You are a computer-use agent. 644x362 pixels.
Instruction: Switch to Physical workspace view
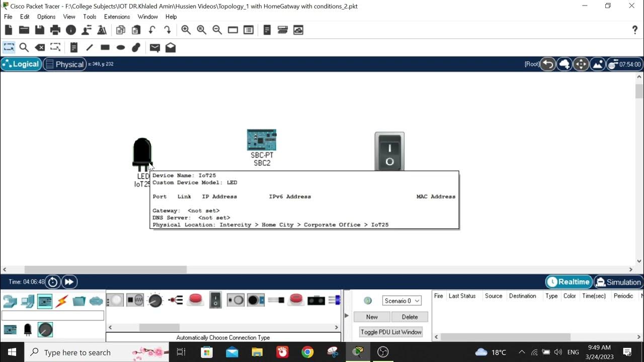tap(64, 64)
